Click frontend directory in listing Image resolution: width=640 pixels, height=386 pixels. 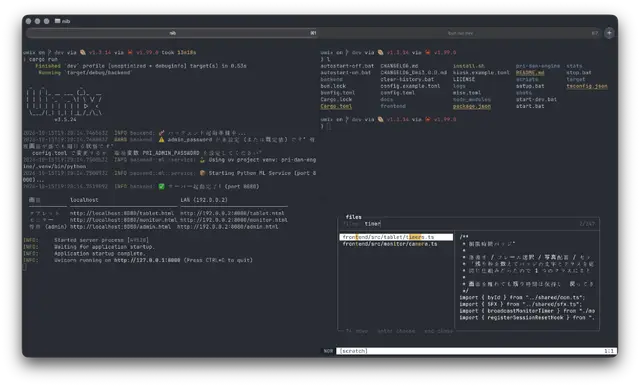[x=393, y=106]
